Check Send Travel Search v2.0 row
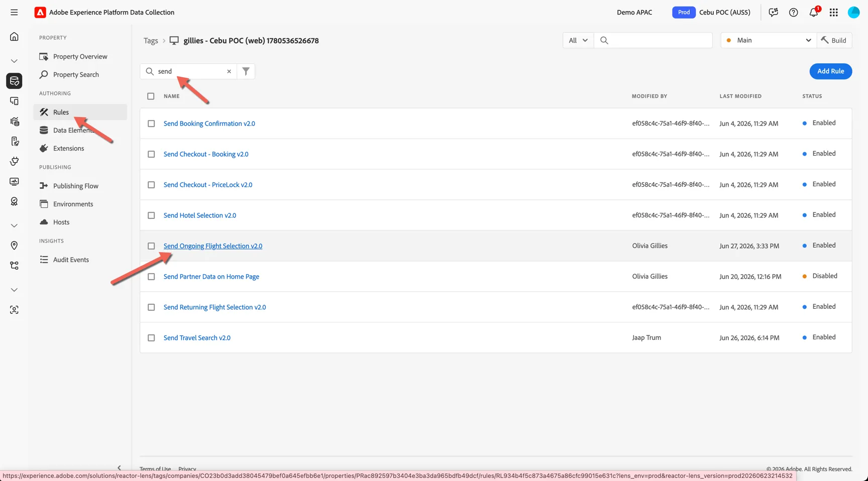 click(x=151, y=338)
